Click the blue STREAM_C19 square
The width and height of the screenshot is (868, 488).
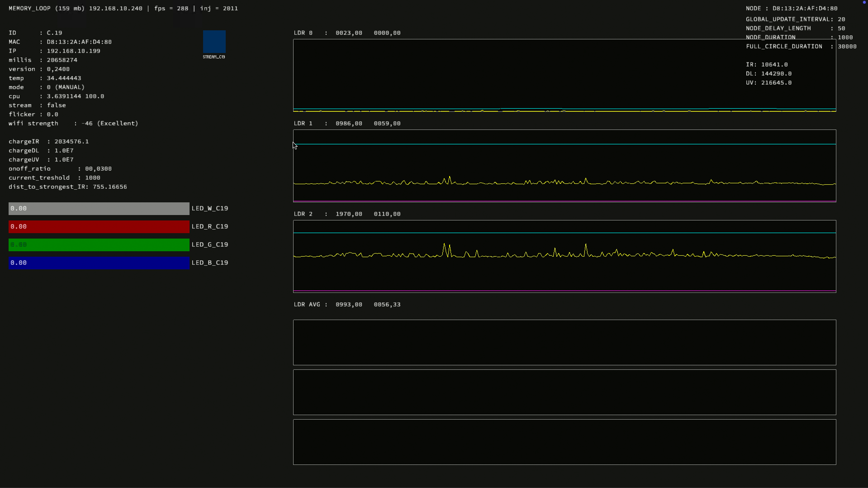(x=214, y=42)
